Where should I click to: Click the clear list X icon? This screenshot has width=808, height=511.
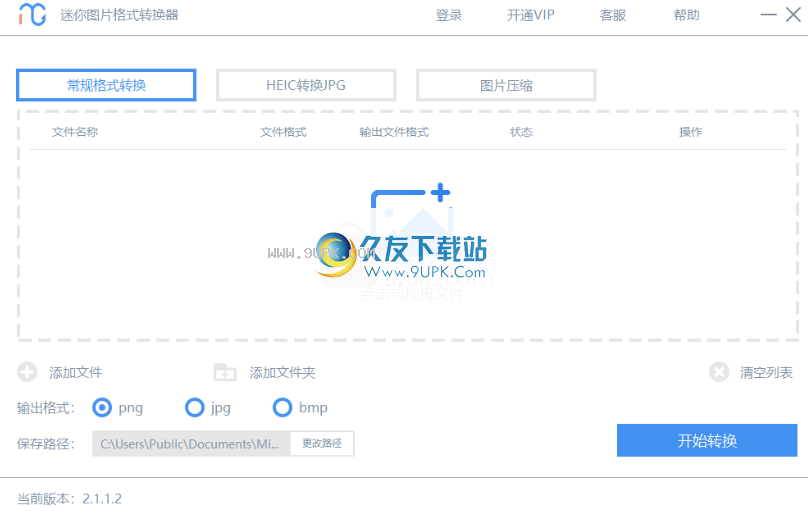(719, 372)
